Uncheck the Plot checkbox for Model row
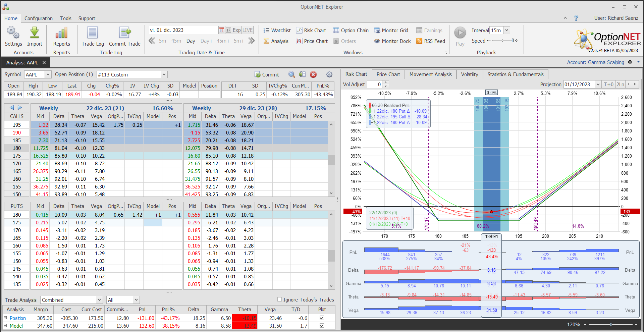 [322, 326]
